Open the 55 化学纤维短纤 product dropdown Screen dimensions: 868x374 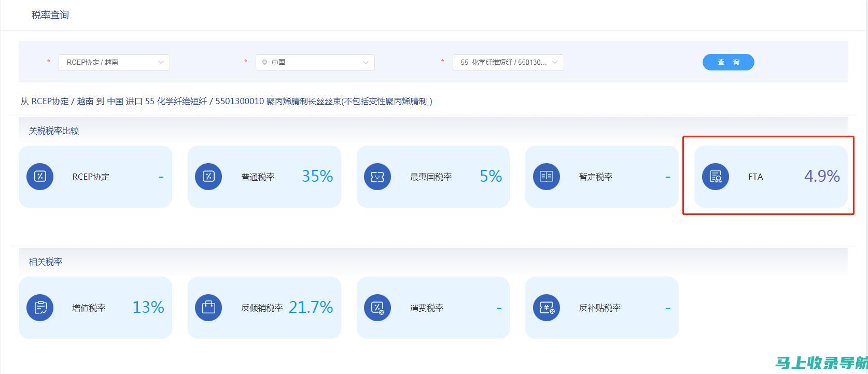click(x=508, y=62)
